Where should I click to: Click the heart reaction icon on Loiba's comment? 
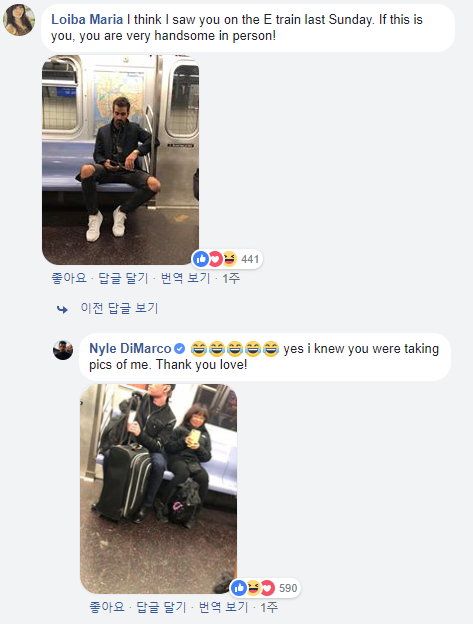click(216, 259)
